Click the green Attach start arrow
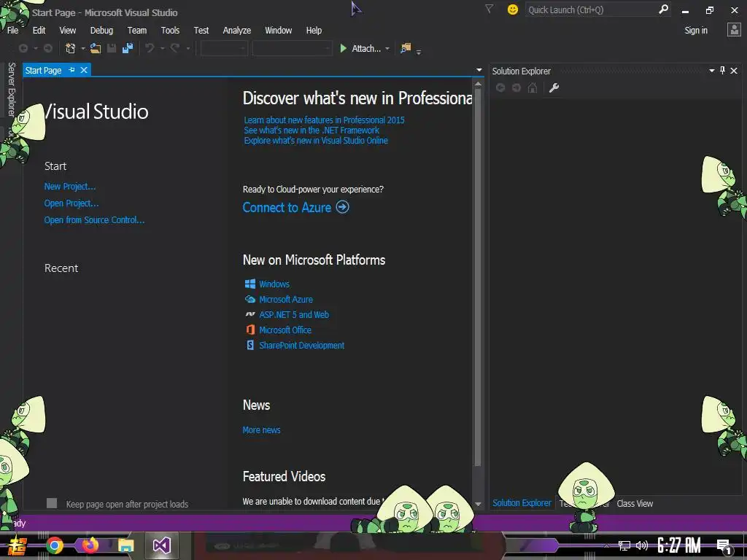The image size is (747, 560). [343, 48]
